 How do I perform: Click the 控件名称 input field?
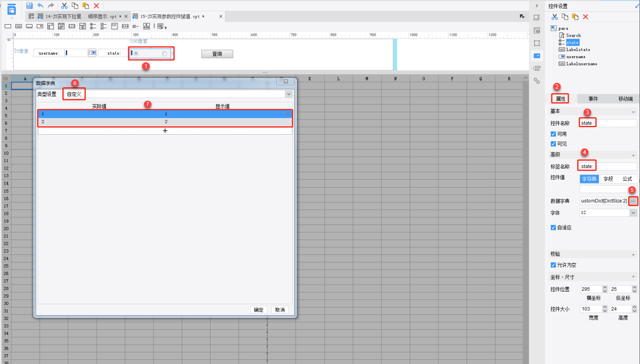point(608,123)
